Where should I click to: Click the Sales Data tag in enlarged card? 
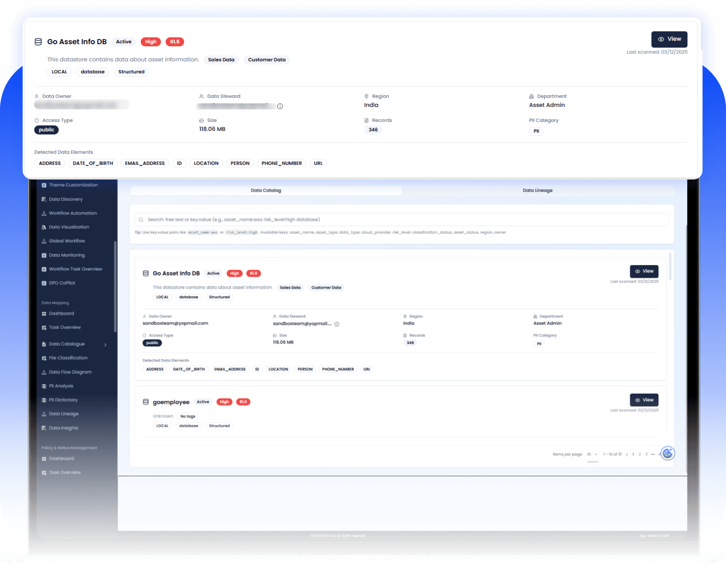[x=221, y=60]
